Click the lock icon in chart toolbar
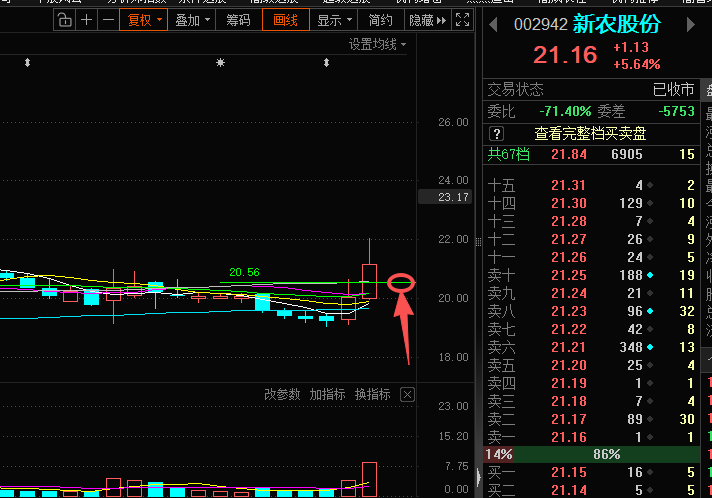The image size is (712, 498). 65,20
